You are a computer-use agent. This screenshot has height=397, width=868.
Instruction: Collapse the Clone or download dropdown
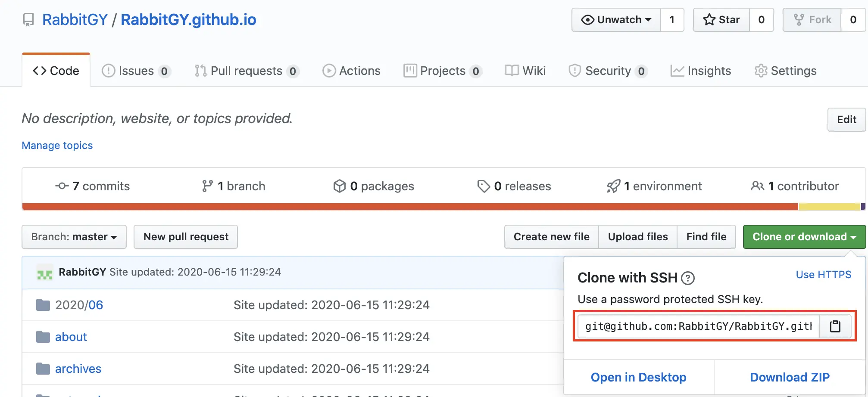(x=804, y=237)
